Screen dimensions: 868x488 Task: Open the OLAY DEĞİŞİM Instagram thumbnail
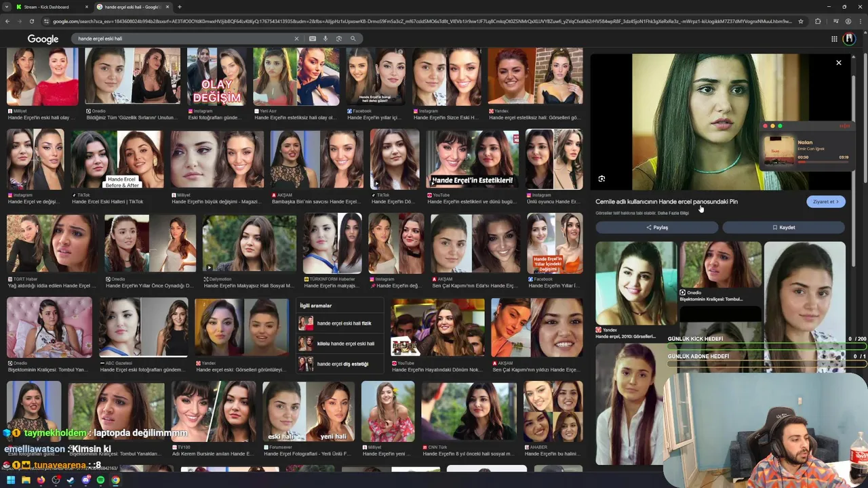(x=216, y=76)
